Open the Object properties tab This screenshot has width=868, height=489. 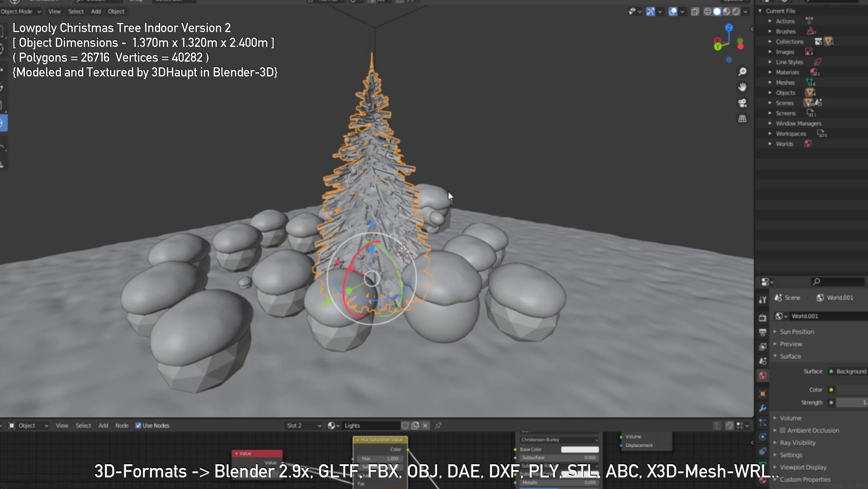click(763, 393)
